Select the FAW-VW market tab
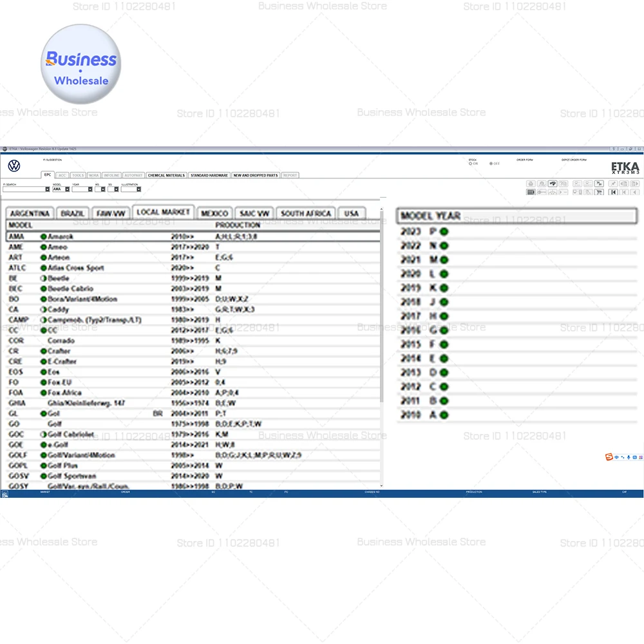Viewport: 644px width, 644px height. tap(111, 214)
